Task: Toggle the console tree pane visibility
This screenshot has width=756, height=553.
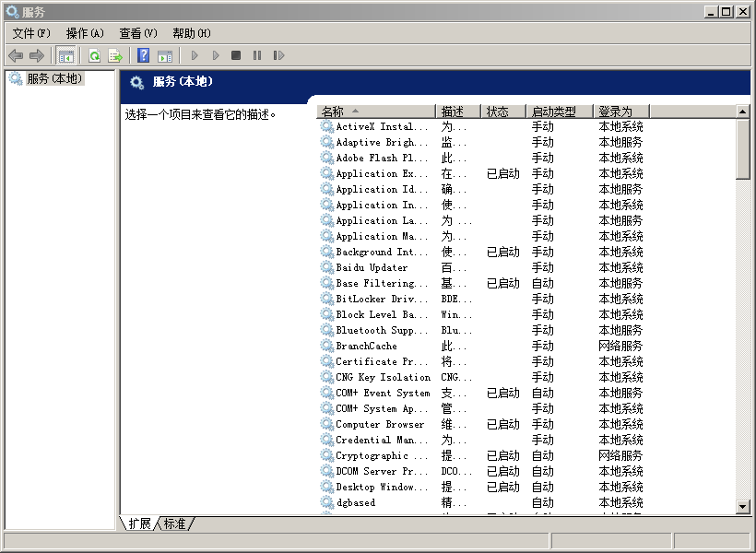Action: click(65, 55)
